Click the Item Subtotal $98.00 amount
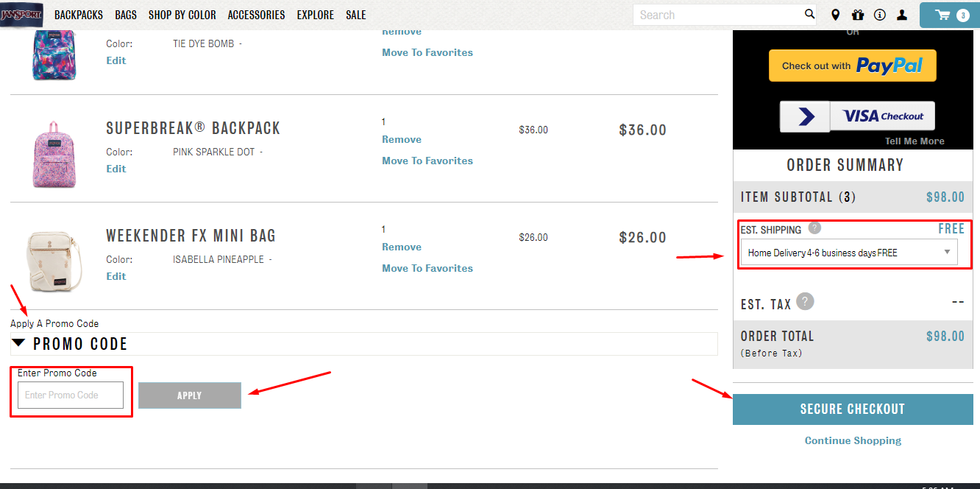 tap(945, 197)
